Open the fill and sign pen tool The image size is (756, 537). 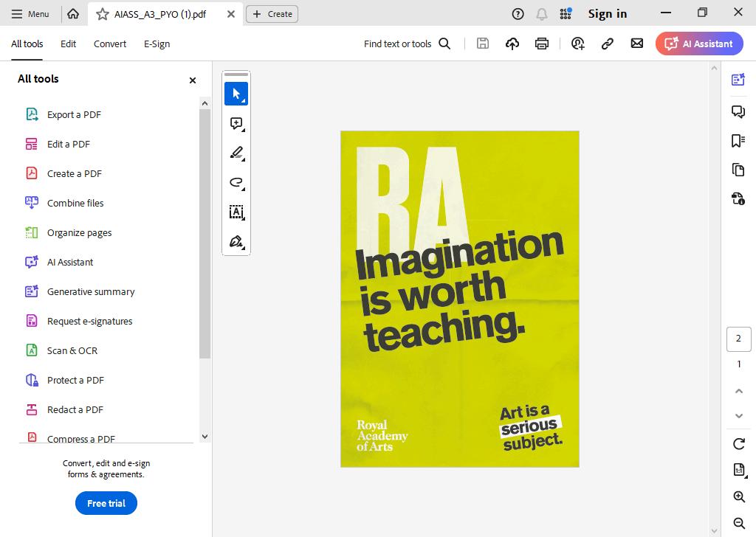236,242
